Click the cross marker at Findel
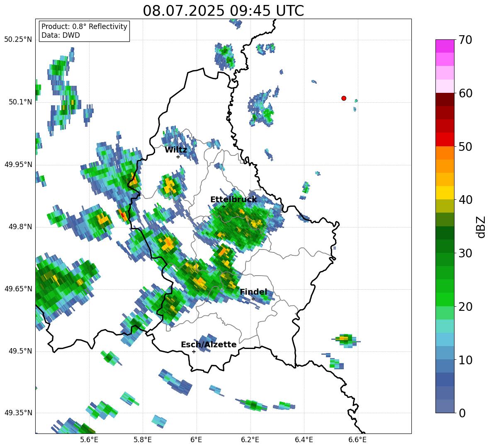Image resolution: width=491 pixels, height=448 pixels. (x=253, y=299)
